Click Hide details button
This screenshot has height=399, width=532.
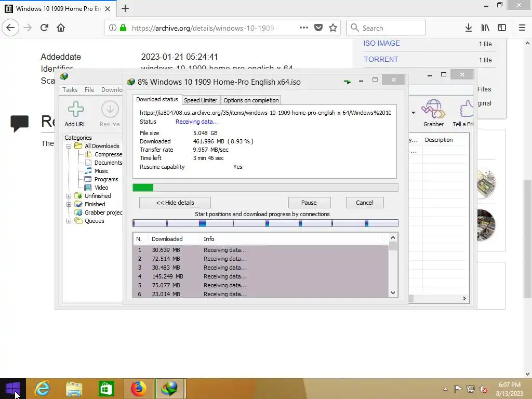[x=175, y=203]
